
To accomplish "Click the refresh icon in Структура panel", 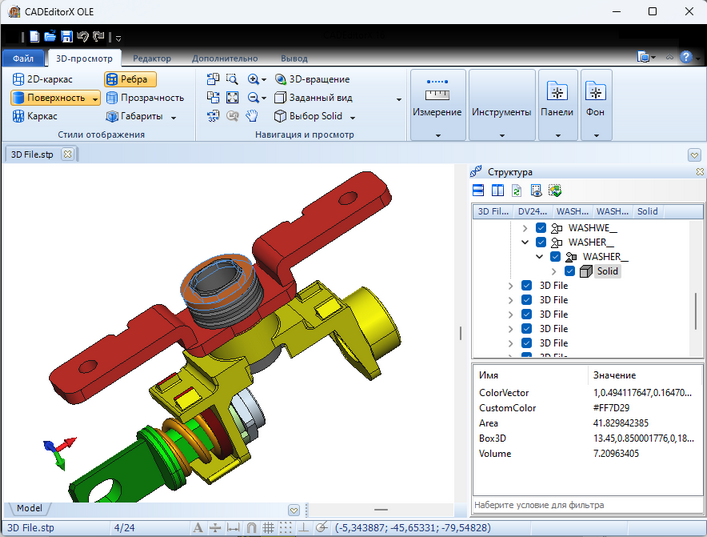I will click(x=516, y=190).
